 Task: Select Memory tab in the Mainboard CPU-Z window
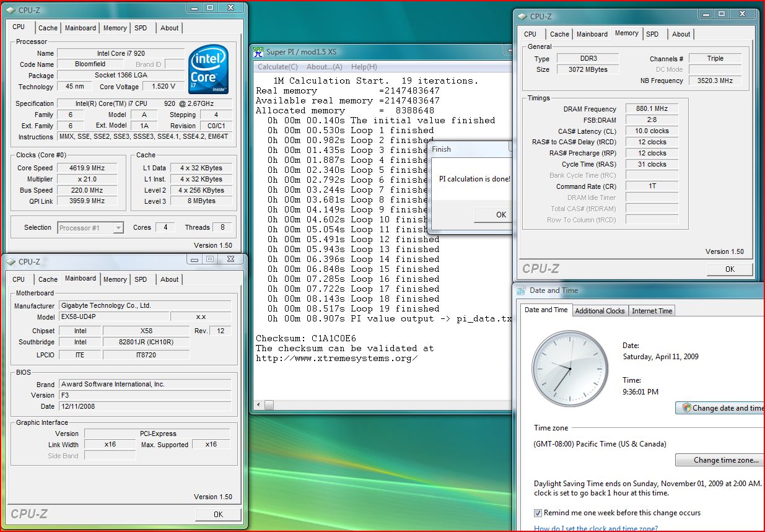tap(115, 279)
